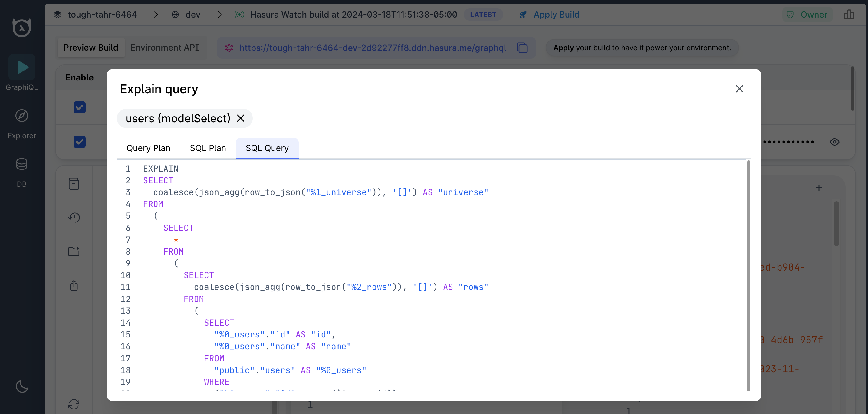The height and width of the screenshot is (414, 868).
Task: Click the GraphQL logo next to endpoint
Action: pos(229,48)
